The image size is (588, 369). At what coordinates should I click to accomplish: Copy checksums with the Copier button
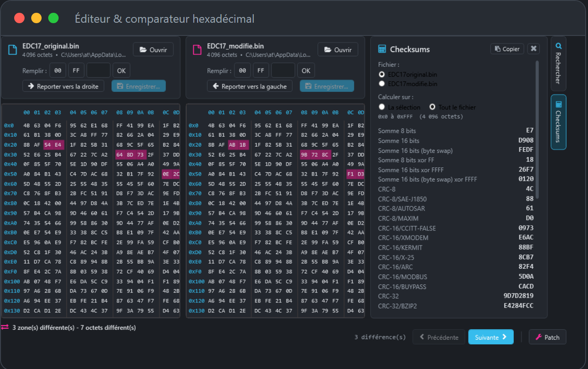[x=507, y=49]
